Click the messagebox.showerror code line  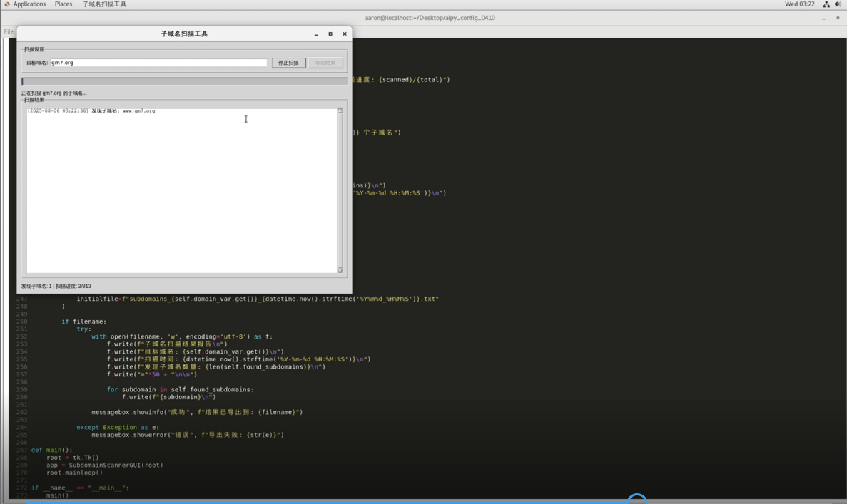[x=188, y=435]
